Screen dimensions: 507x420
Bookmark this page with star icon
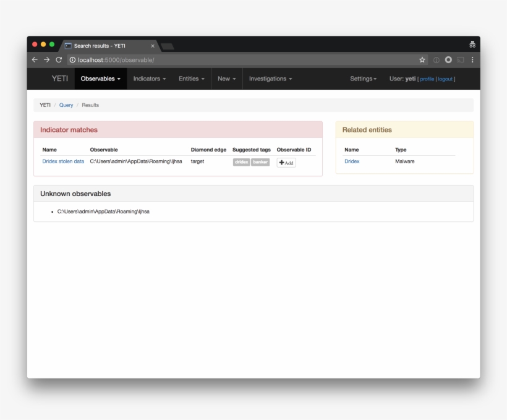tap(422, 60)
